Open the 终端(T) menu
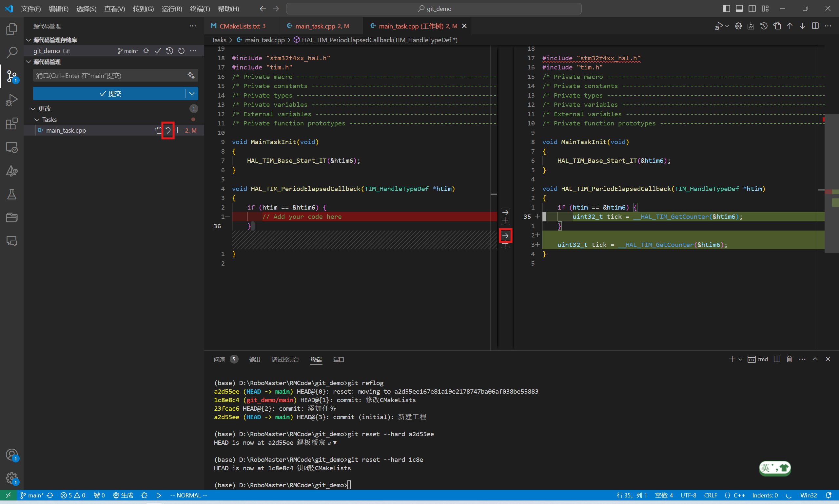 (200, 9)
